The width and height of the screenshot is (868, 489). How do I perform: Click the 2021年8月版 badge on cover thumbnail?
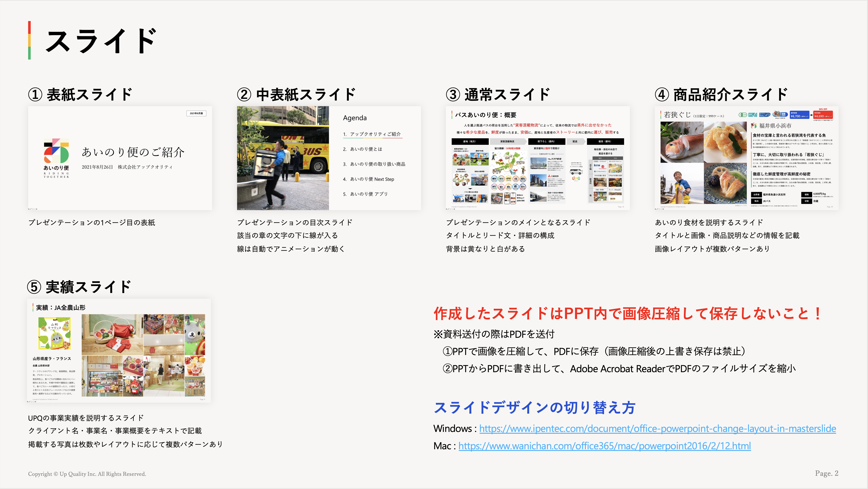coord(196,113)
